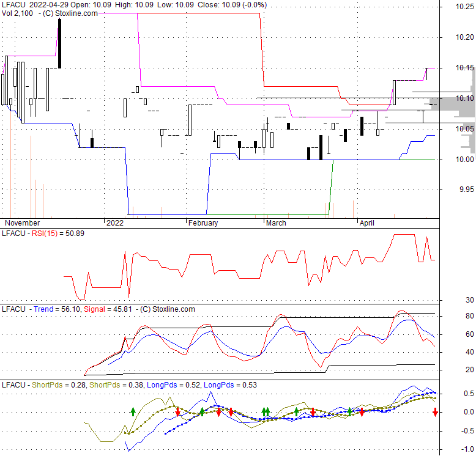This screenshot has width=476, height=456.
Task: Click the 0.5 label on the bottom axis
Action: [x=469, y=394]
